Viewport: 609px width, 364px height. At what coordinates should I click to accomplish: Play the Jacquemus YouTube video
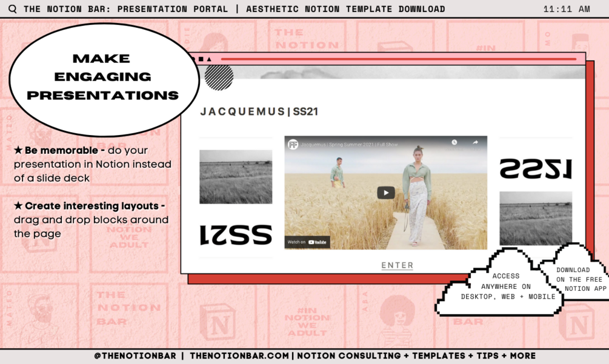click(x=385, y=193)
